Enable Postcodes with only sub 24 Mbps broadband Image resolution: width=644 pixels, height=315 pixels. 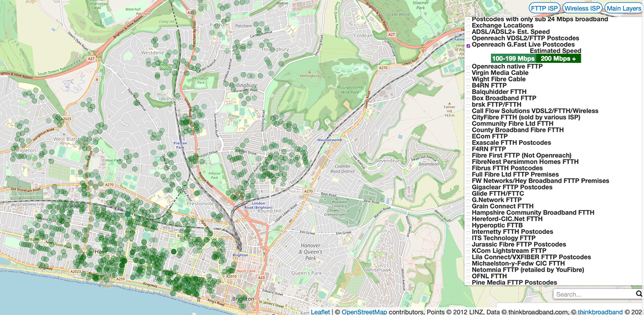[x=469, y=19]
